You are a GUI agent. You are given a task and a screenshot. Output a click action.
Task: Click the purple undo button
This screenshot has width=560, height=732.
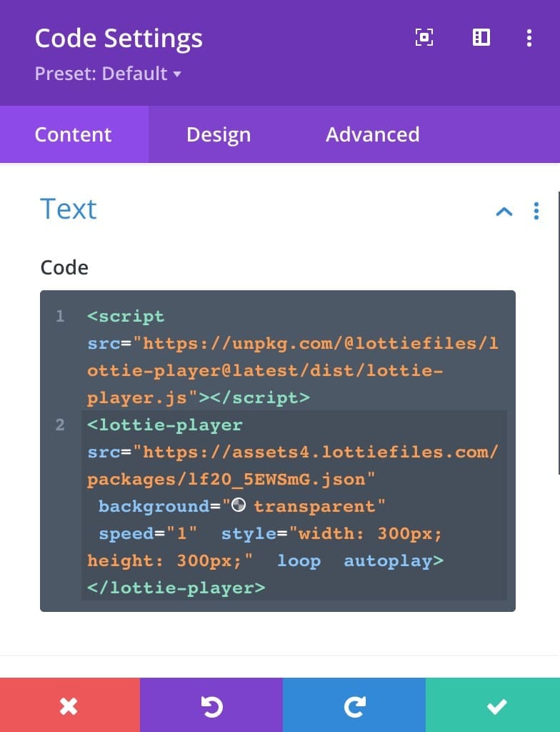[211, 705]
